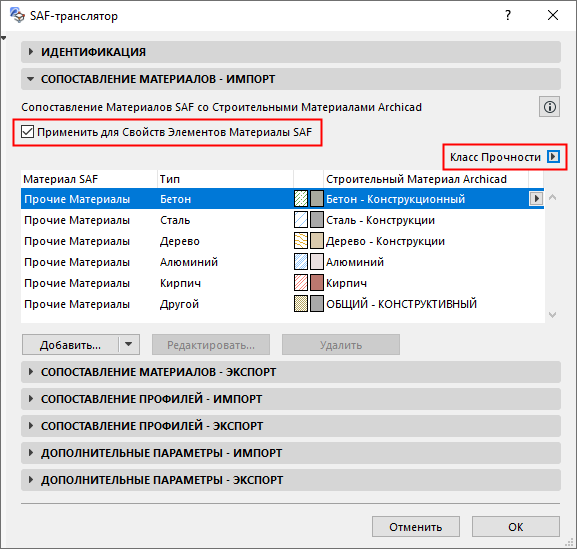
Task: Click the Тип column header
Action: (x=225, y=179)
